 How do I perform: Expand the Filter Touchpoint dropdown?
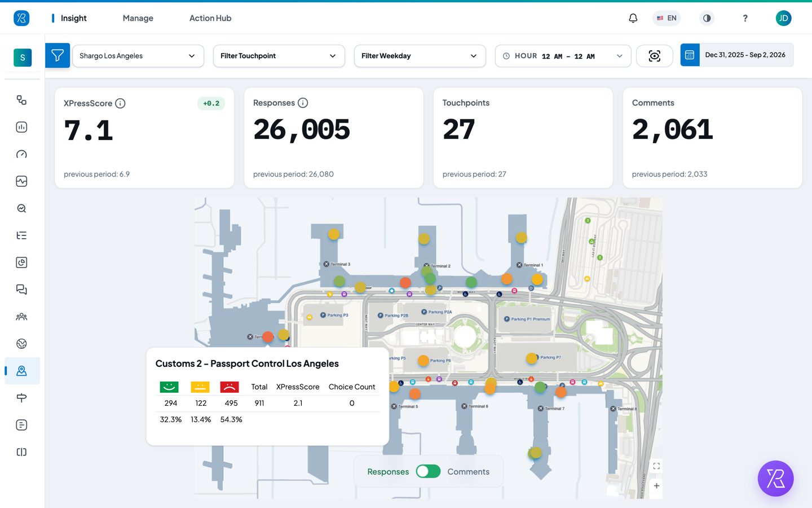coord(279,56)
